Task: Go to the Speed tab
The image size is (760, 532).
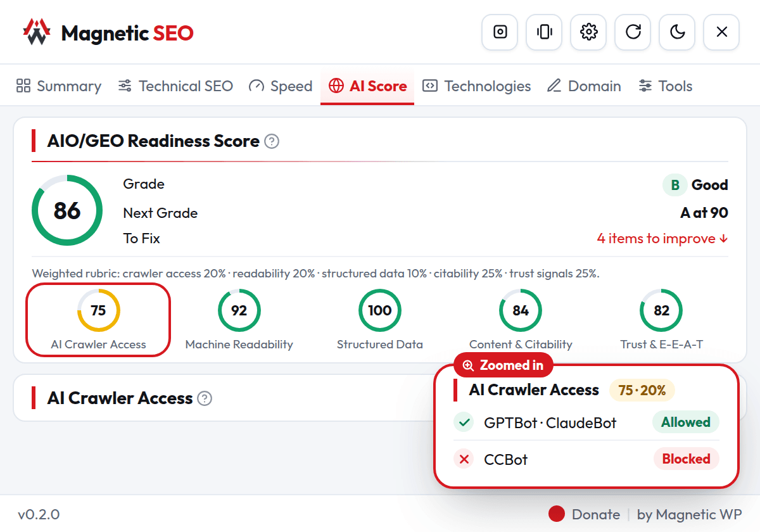Action: tap(281, 86)
